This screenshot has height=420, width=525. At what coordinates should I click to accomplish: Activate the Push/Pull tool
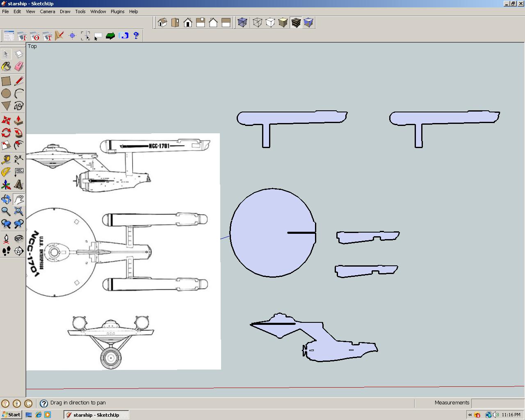pos(19,120)
